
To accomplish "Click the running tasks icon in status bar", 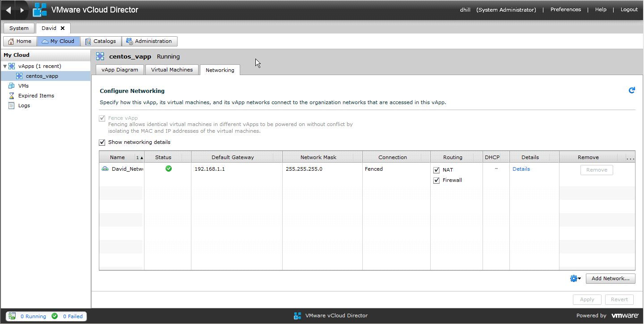I will [13, 316].
